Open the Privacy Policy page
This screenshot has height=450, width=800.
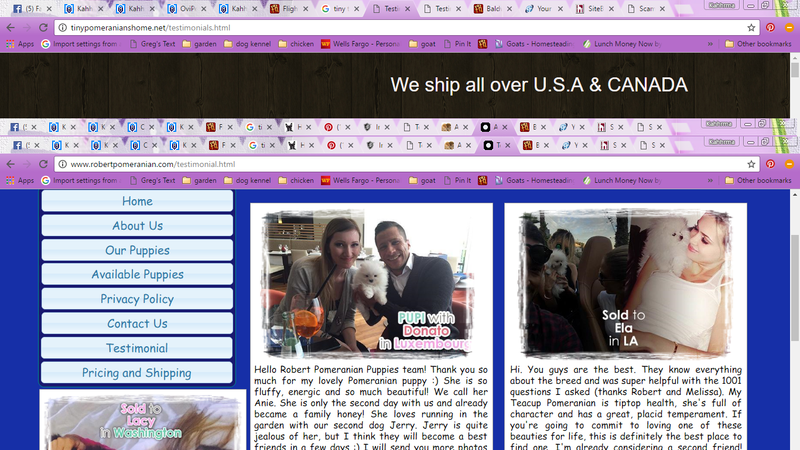[x=137, y=299]
